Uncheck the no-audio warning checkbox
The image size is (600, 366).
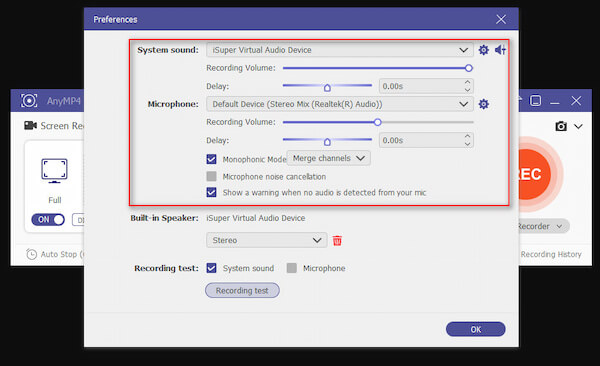[211, 192]
